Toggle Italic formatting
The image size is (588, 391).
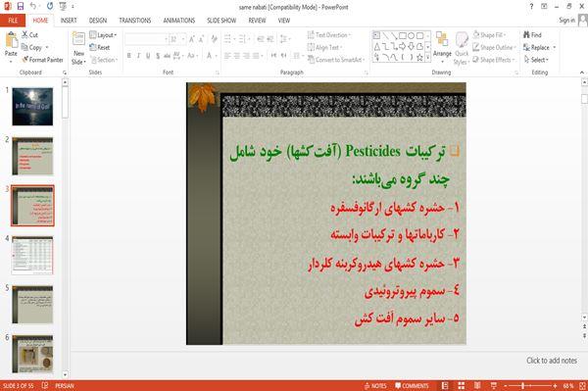tap(138, 56)
